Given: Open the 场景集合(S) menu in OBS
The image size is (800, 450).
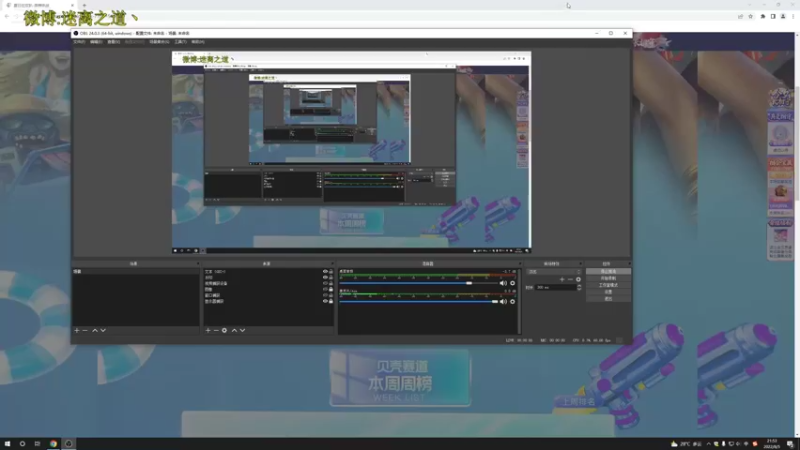Looking at the screenshot, I should (159, 42).
